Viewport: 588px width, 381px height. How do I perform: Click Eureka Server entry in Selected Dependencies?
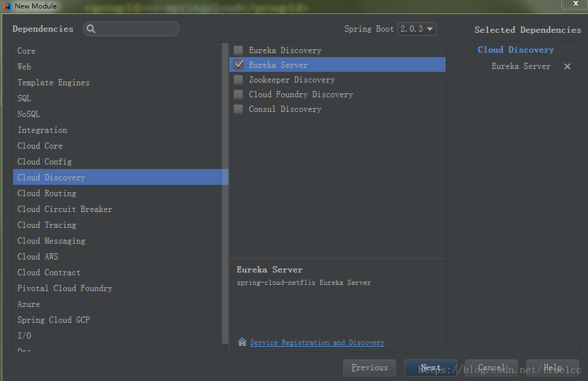tap(521, 66)
